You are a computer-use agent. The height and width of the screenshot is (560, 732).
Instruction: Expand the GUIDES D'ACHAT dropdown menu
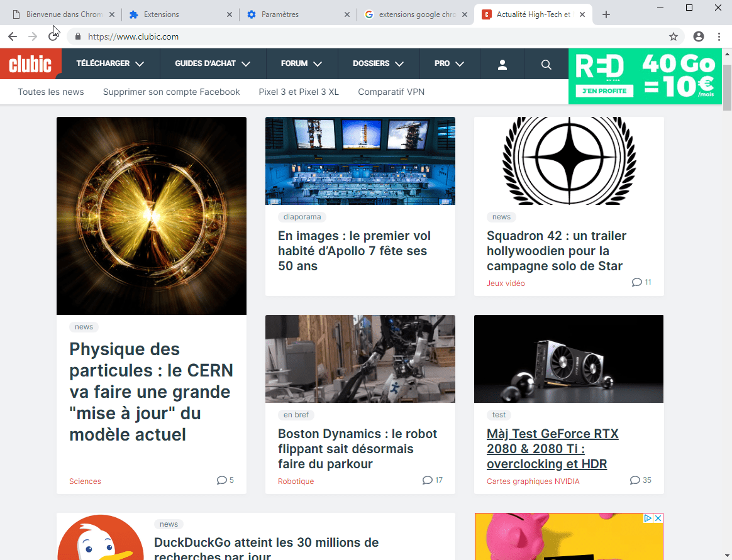tap(213, 63)
